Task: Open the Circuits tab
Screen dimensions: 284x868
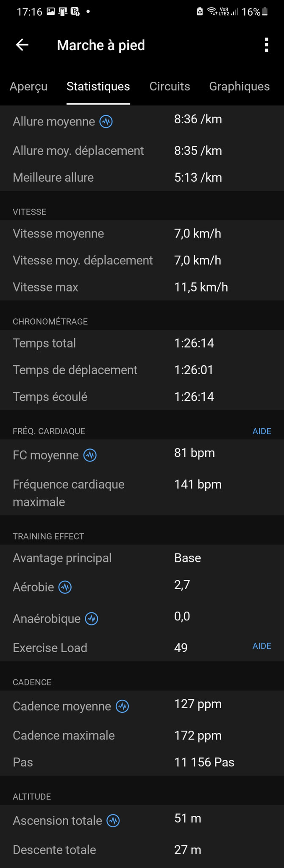Action: [170, 86]
